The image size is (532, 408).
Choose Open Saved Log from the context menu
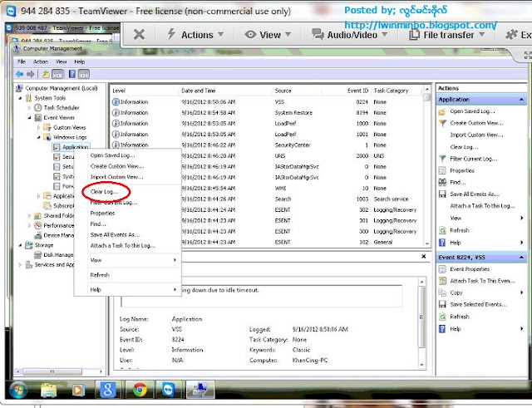click(112, 155)
